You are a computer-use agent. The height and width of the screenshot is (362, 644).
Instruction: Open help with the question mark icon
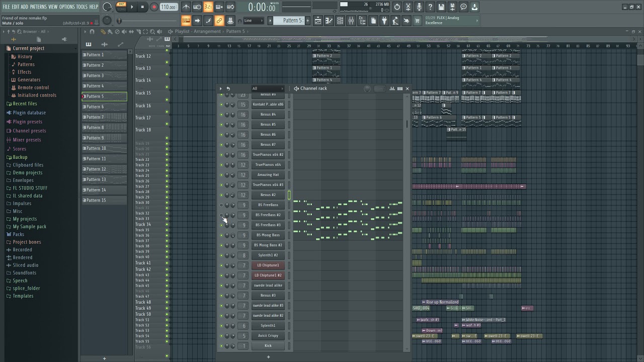[x=430, y=7]
